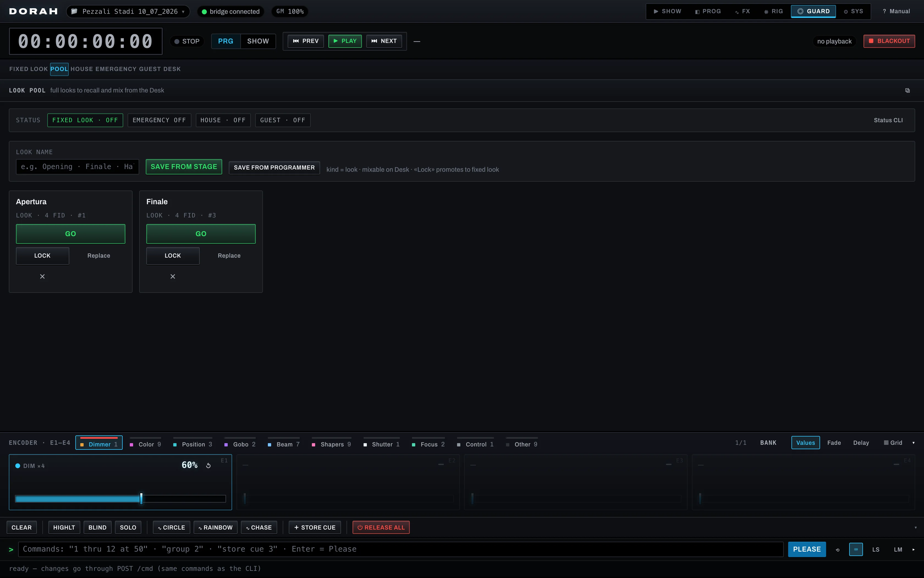Image resolution: width=924 pixels, height=578 pixels.
Task: Click the encoder BANK button
Action: click(x=768, y=443)
